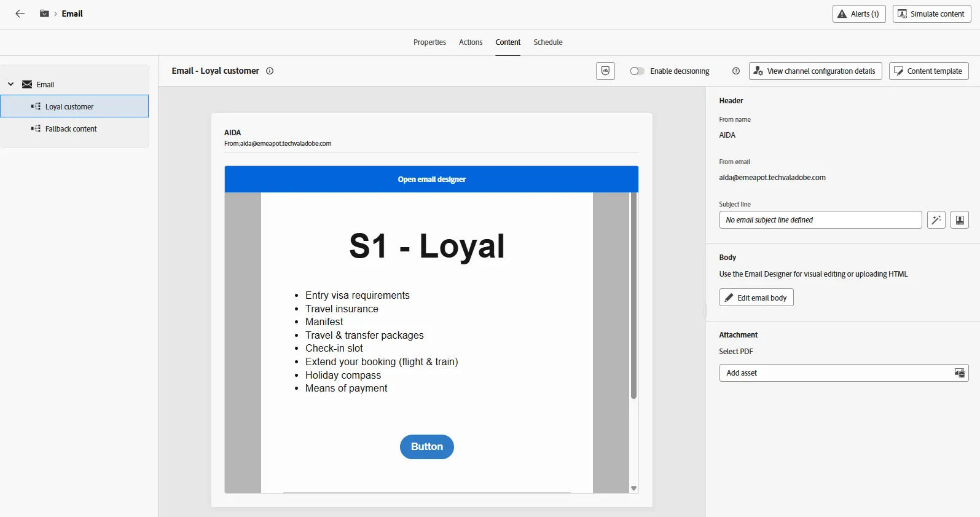Switch to the Properties tab
980x517 pixels.
(429, 42)
